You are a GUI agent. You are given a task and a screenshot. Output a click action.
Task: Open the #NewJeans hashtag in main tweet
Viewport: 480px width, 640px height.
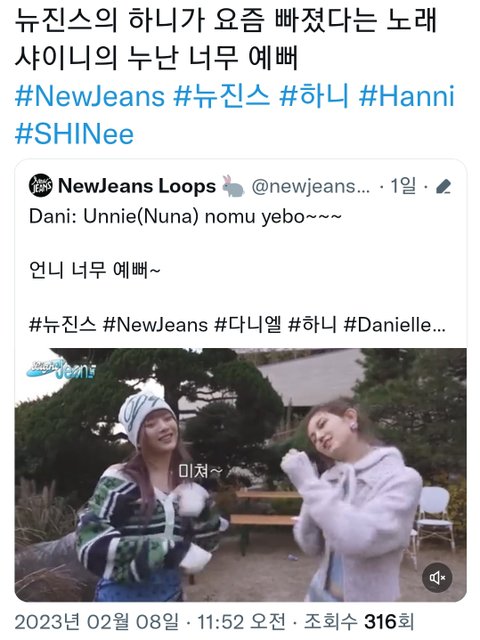click(90, 96)
